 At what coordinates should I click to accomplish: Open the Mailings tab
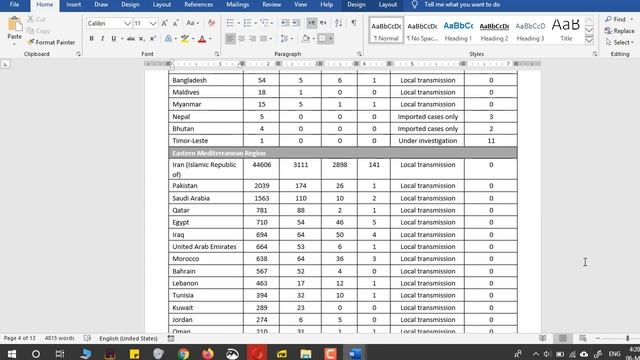point(238,5)
